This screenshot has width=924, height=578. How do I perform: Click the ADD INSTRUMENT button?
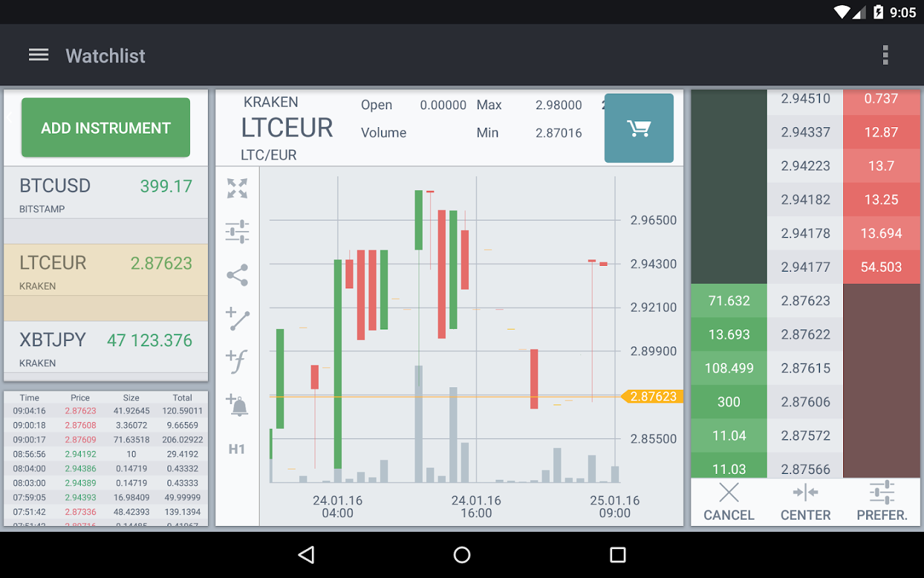106,128
